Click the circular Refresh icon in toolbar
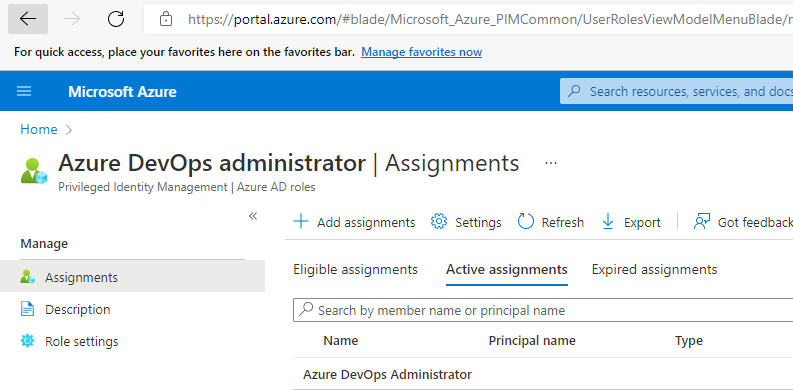 click(x=526, y=222)
